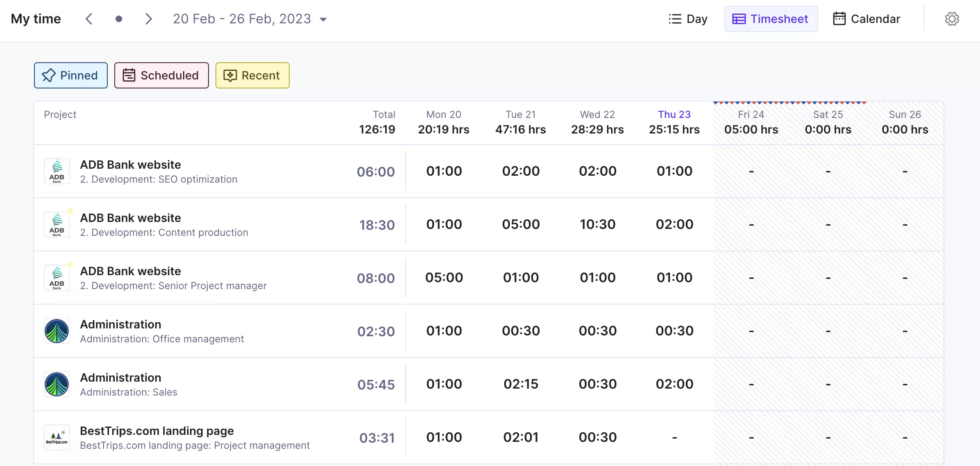Edit BestTrips.com Tuesday 02:01 entry

[521, 437]
